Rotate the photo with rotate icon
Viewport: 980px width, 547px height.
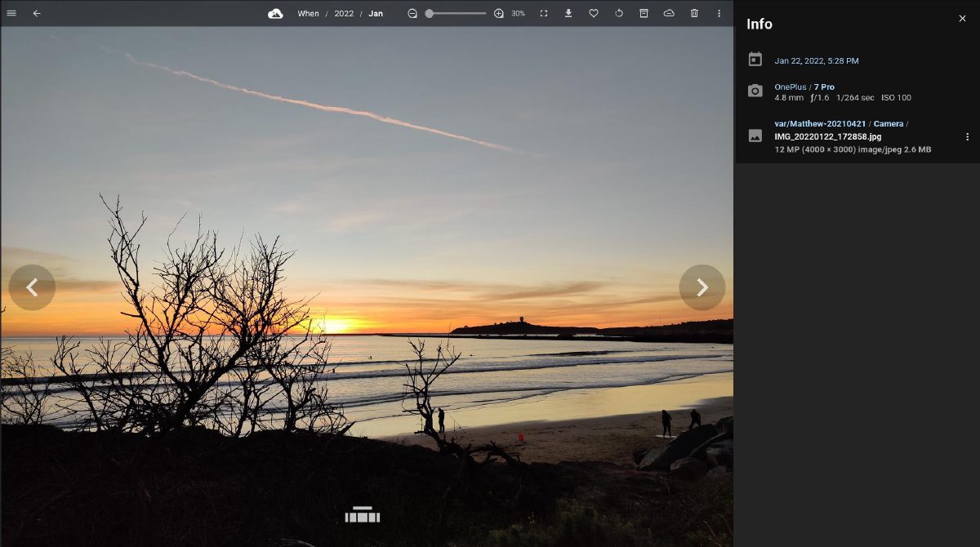coord(619,13)
